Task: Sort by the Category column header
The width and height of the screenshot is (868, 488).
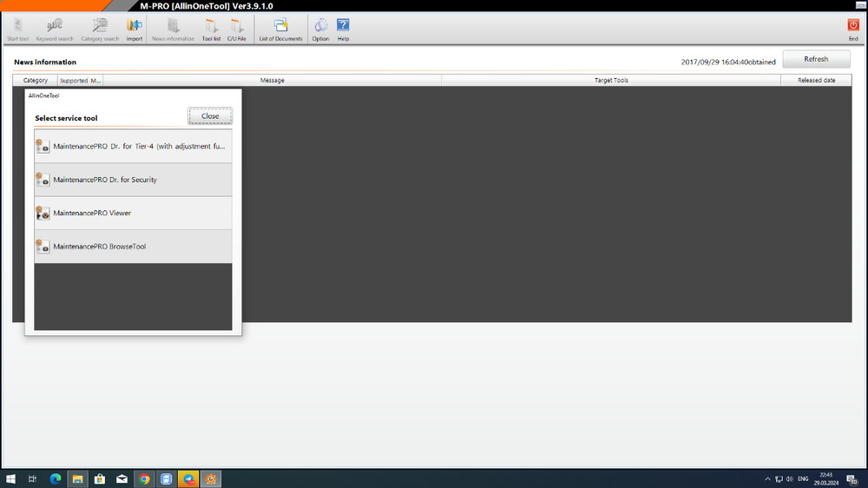Action: point(36,81)
